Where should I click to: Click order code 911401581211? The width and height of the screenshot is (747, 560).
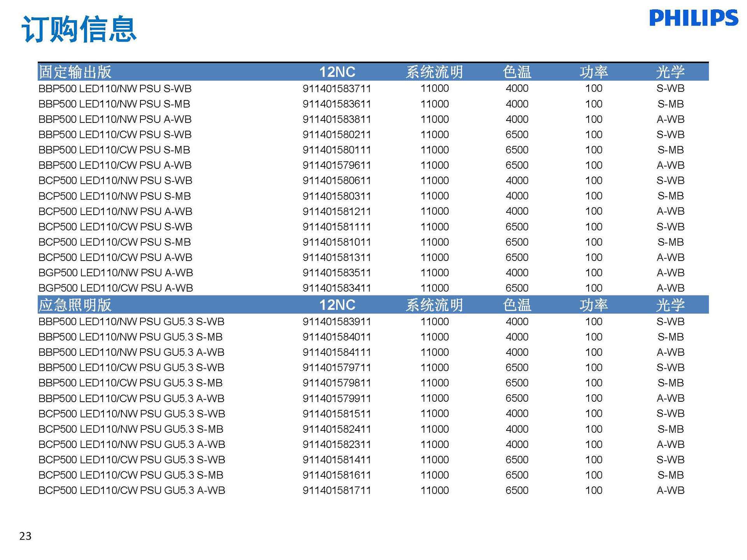point(337,212)
